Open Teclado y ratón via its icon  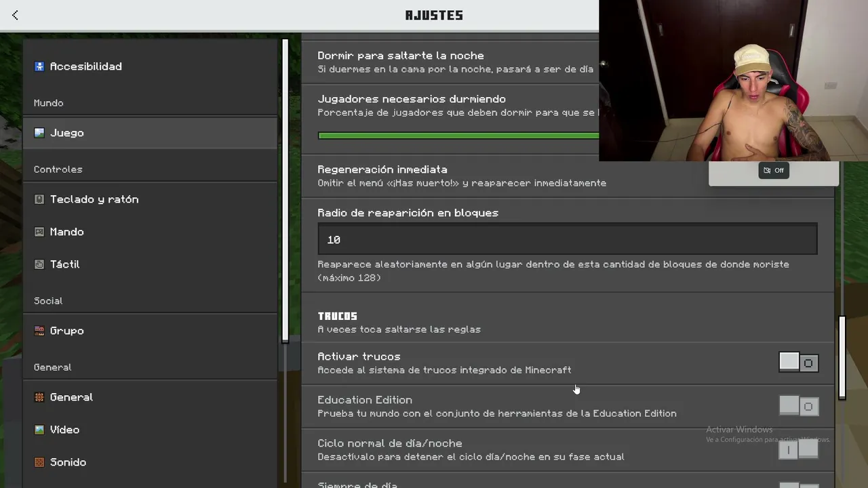39,199
